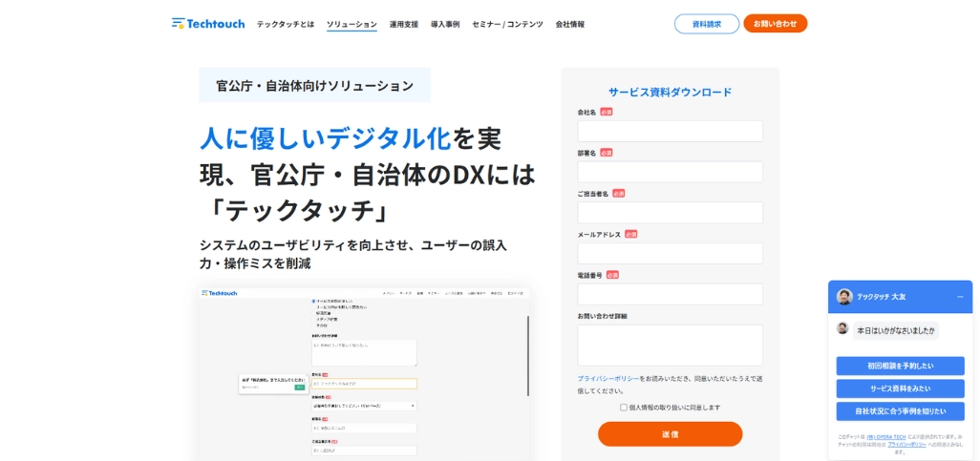Open the 運用支援 menu item
This screenshot has width=980, height=461.
click(404, 25)
